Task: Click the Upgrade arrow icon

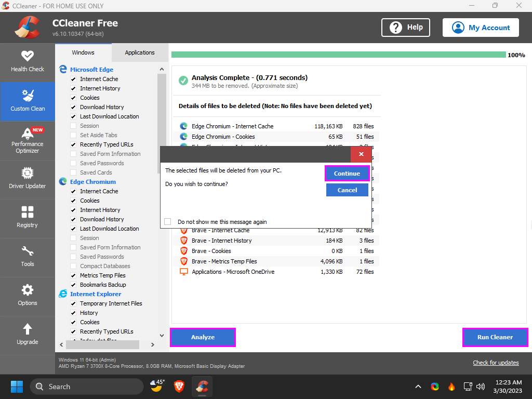Action: point(28,329)
